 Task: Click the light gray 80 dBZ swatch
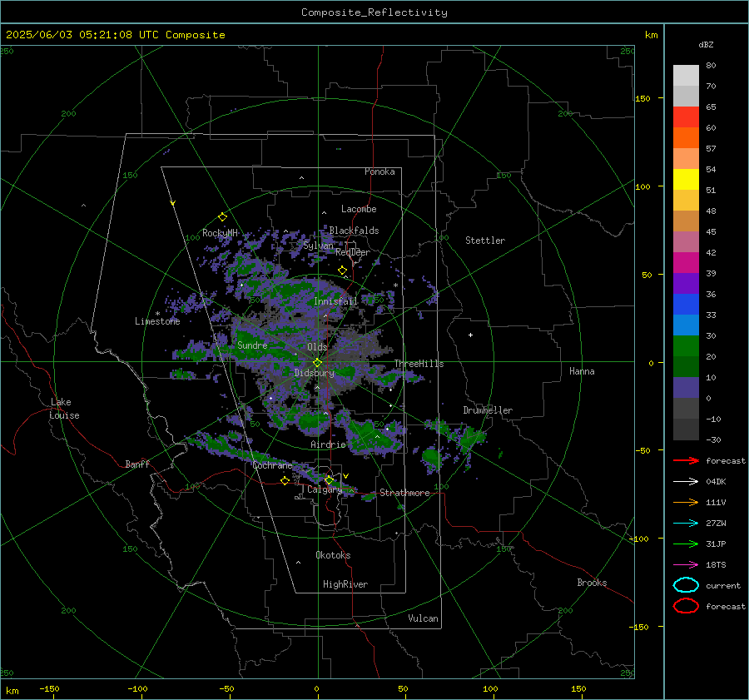686,75
